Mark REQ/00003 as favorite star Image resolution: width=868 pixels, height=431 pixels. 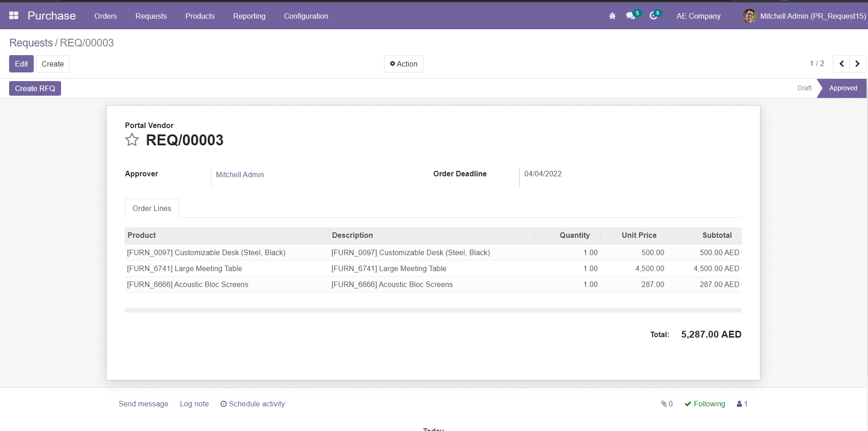tap(132, 140)
